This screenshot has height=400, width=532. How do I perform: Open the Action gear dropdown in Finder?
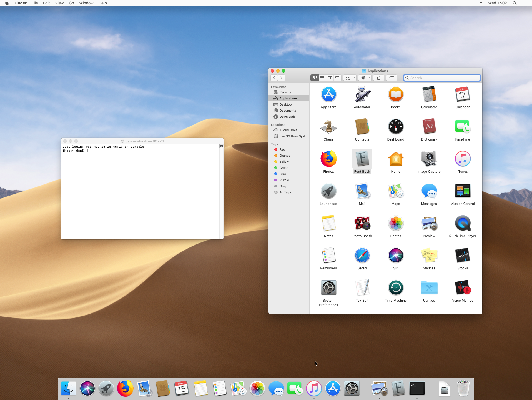click(x=365, y=78)
